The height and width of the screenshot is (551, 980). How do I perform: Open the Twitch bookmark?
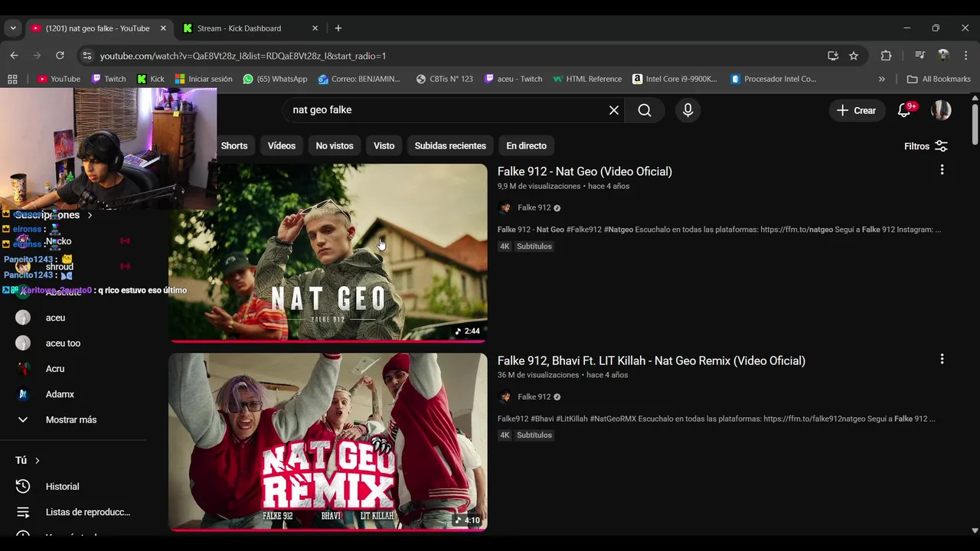coord(109,79)
